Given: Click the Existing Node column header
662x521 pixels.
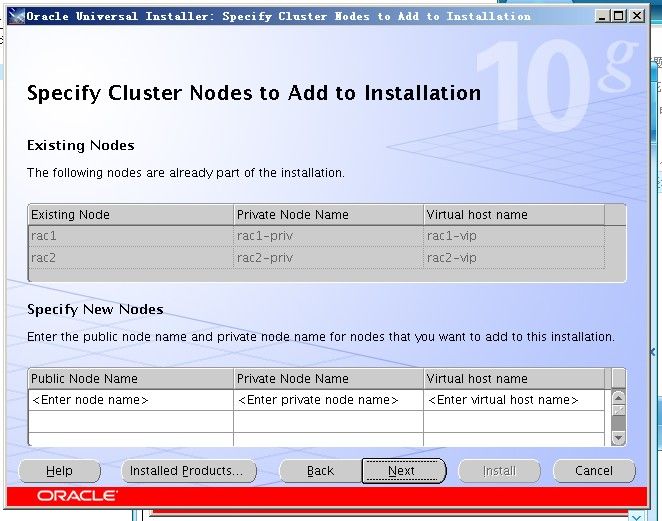Looking at the screenshot, I should coord(131,215).
